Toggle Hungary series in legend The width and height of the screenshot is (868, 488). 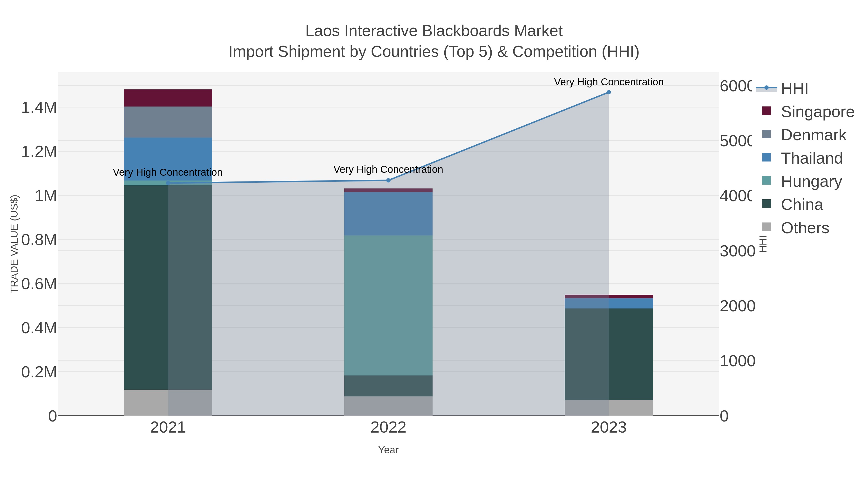802,181
